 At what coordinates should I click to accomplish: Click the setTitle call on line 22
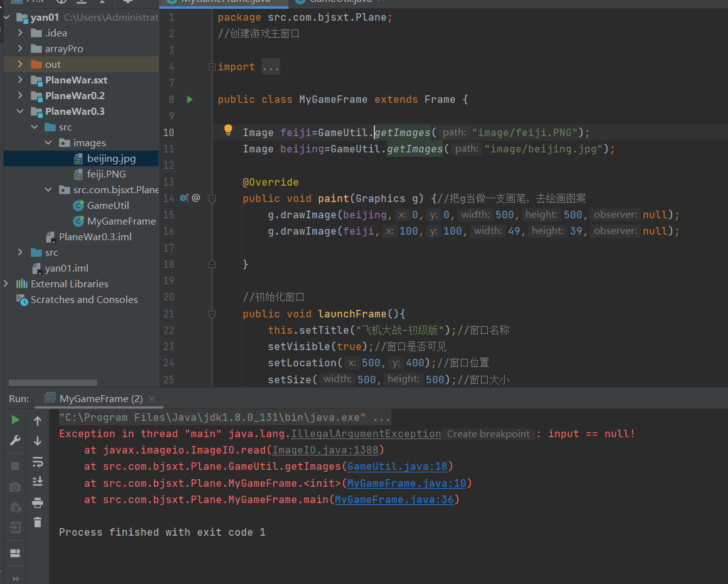(x=324, y=331)
